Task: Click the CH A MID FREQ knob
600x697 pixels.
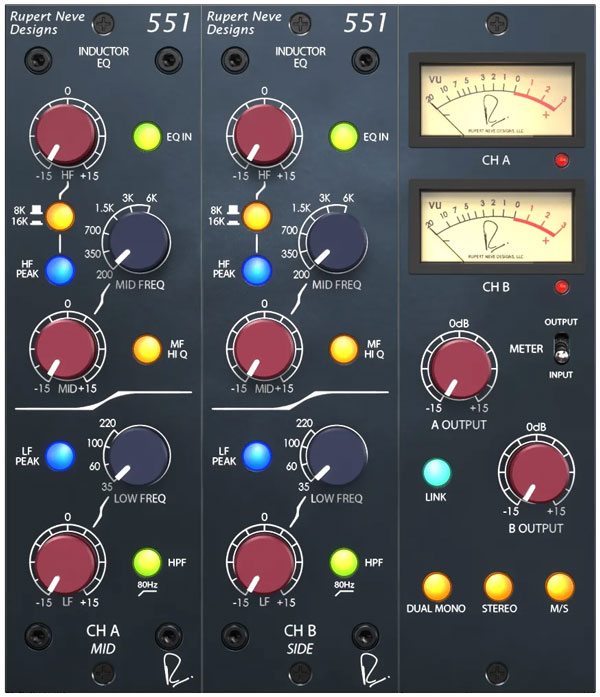Action: tap(140, 242)
